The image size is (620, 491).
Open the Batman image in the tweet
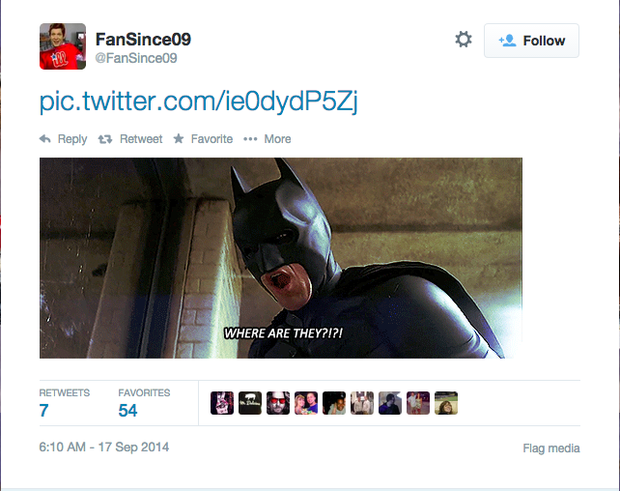[x=280, y=257]
